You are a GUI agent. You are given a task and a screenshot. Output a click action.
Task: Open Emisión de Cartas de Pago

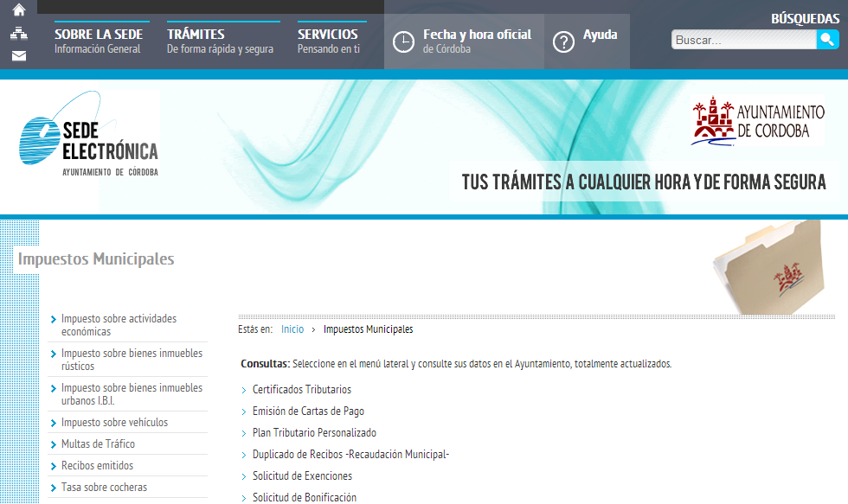pyautogui.click(x=308, y=411)
